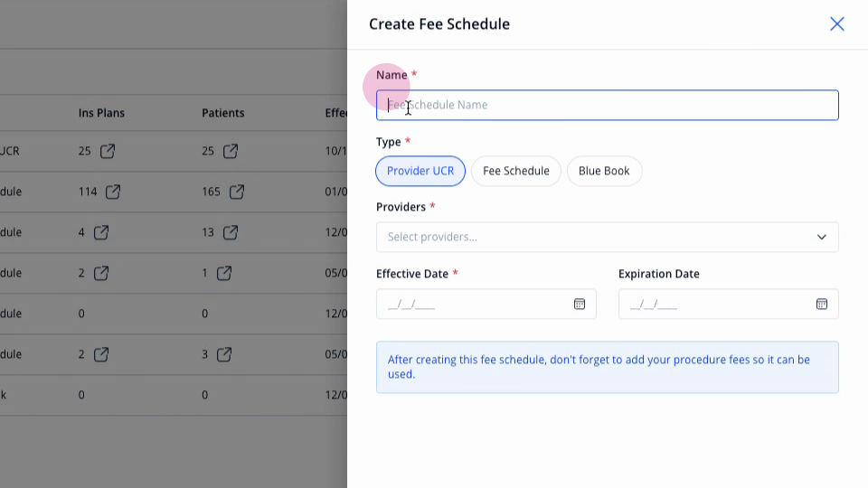The image size is (868, 488).
Task: Click the Expiration Date input field
Action: pos(729,304)
